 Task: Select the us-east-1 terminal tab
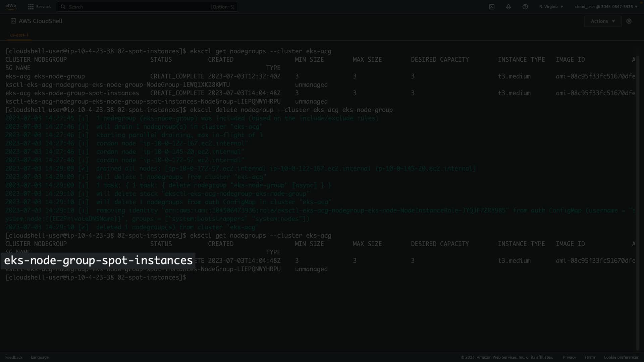(19, 35)
